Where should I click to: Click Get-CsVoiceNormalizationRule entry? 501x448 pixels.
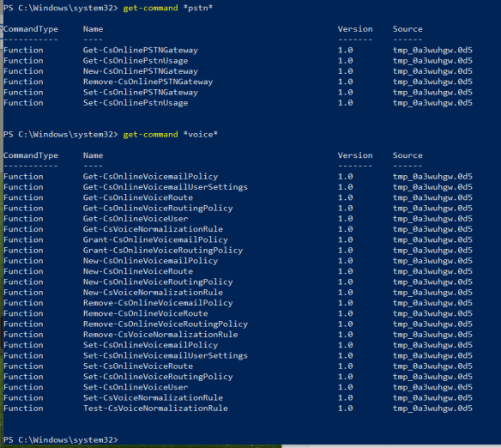point(153,229)
